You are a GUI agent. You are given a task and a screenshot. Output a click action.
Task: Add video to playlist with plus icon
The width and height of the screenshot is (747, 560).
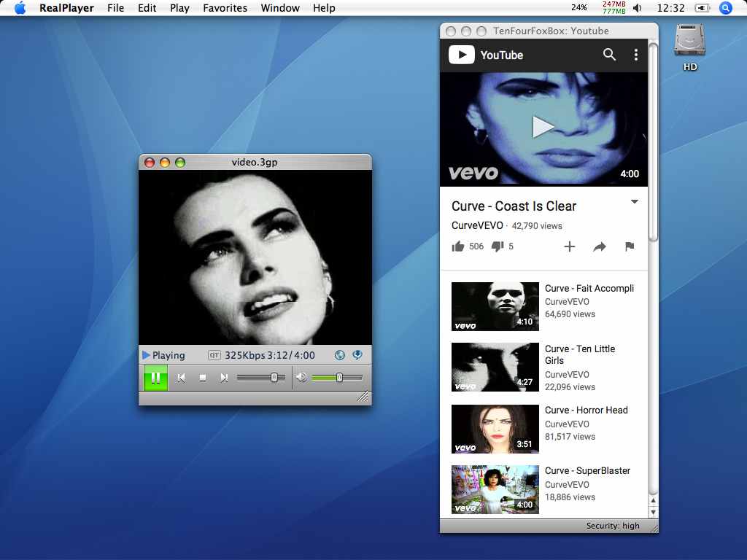(x=570, y=246)
